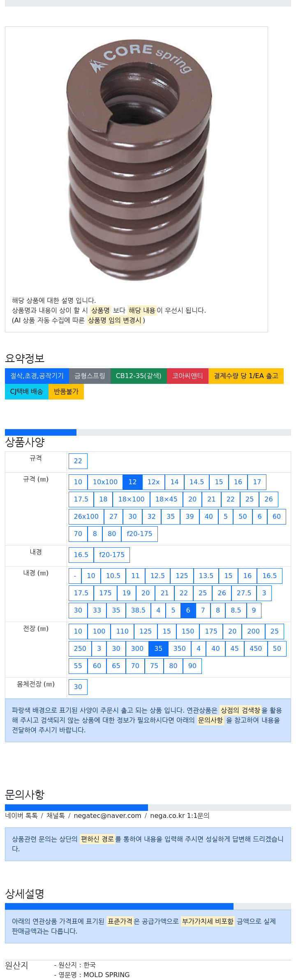Select 전장 option 450
The image size is (296, 980).
click(256, 648)
